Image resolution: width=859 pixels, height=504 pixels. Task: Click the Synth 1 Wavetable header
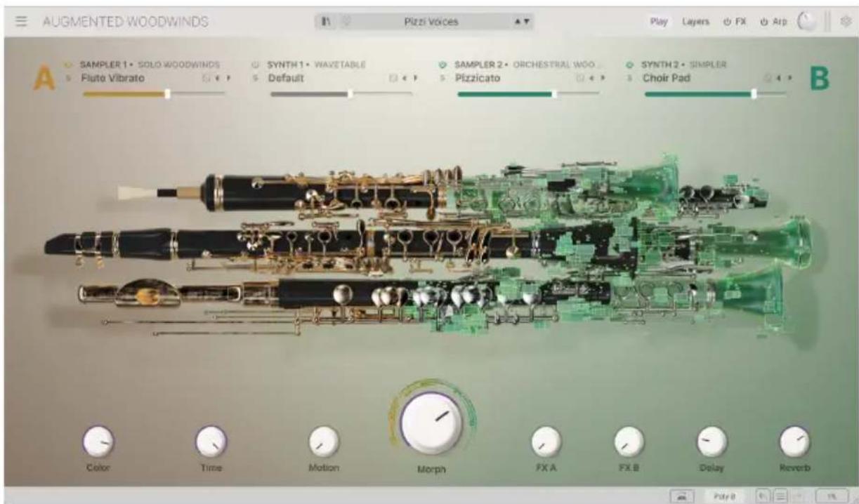(x=316, y=65)
